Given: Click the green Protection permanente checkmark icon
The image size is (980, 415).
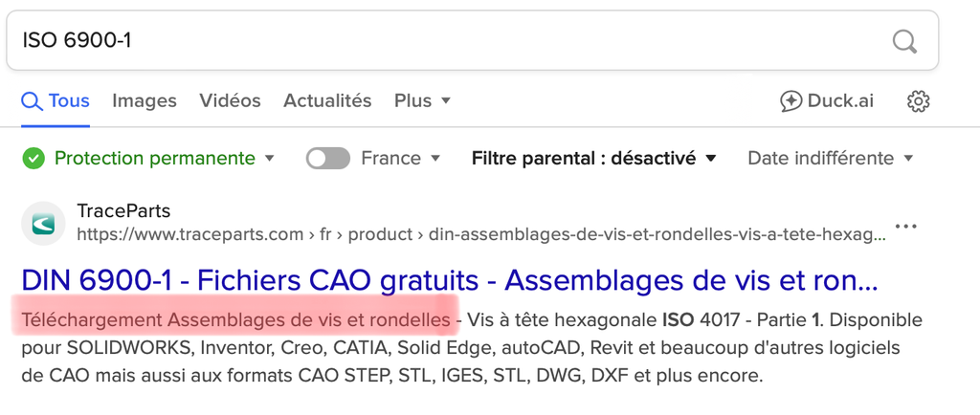Looking at the screenshot, I should point(33,159).
